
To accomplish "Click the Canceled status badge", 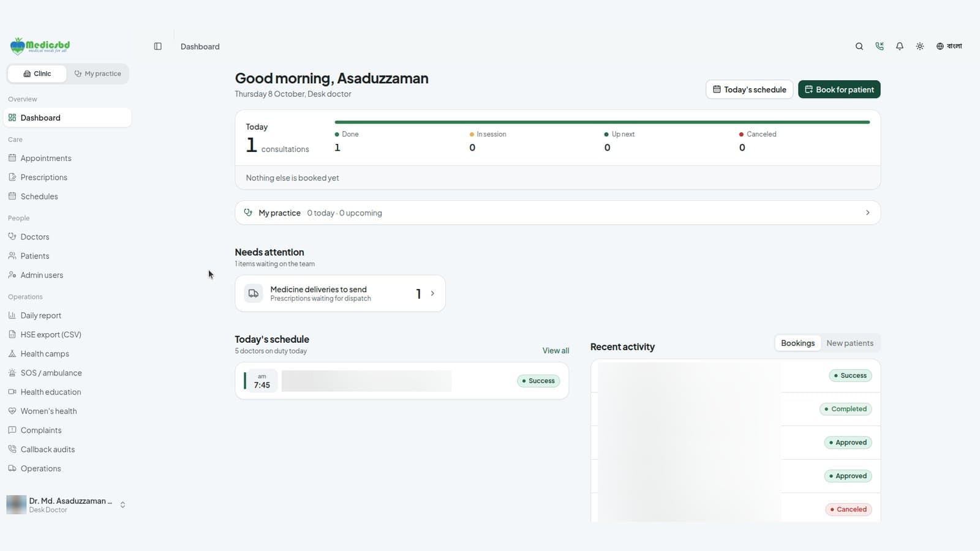I will pos(849,509).
